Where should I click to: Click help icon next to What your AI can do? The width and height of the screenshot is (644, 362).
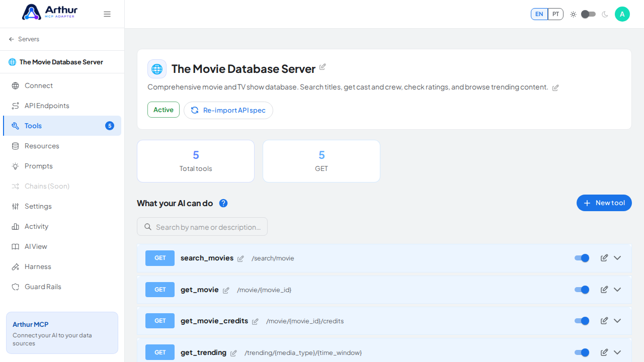click(223, 203)
